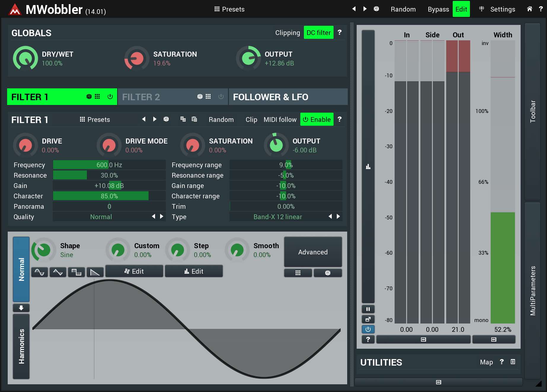Image resolution: width=547 pixels, height=392 pixels.
Task: Toggle the DC filter button
Action: [318, 33]
